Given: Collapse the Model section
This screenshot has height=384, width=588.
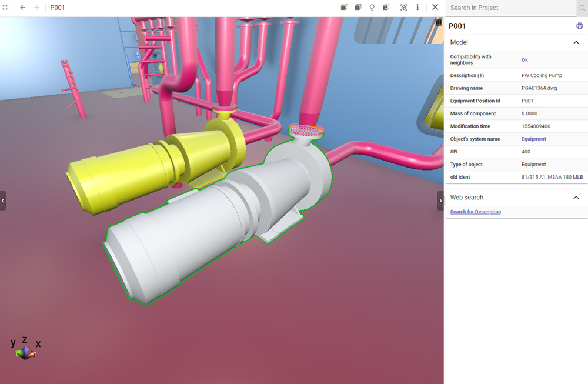Looking at the screenshot, I should 576,42.
